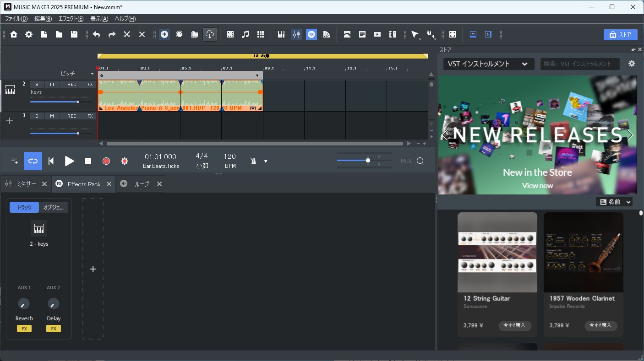The height and width of the screenshot is (361, 644).
Task: Click the metronome icon
Action: (253, 161)
